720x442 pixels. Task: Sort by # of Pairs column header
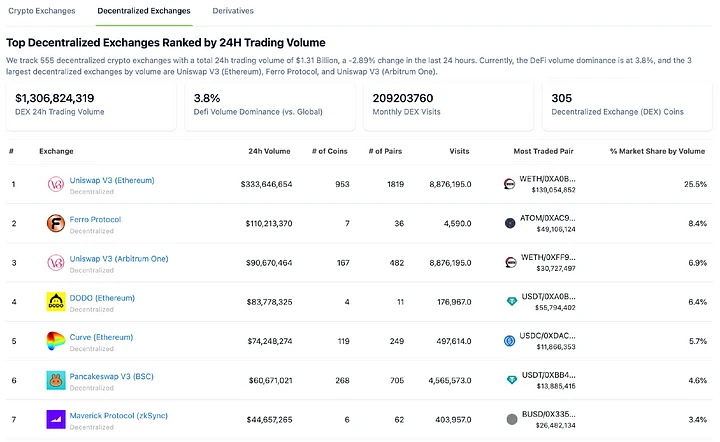(x=385, y=151)
